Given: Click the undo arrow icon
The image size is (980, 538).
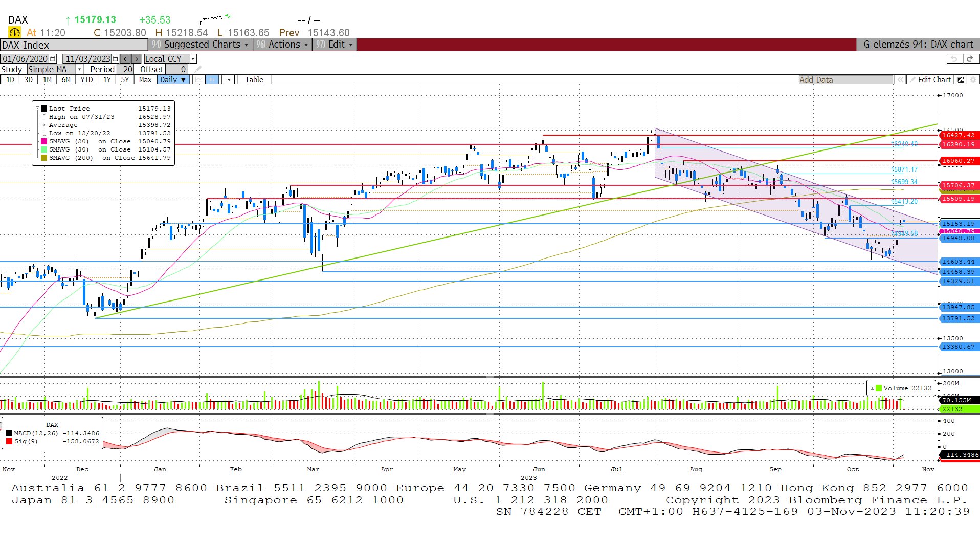Looking at the screenshot, I should pos(954,59).
